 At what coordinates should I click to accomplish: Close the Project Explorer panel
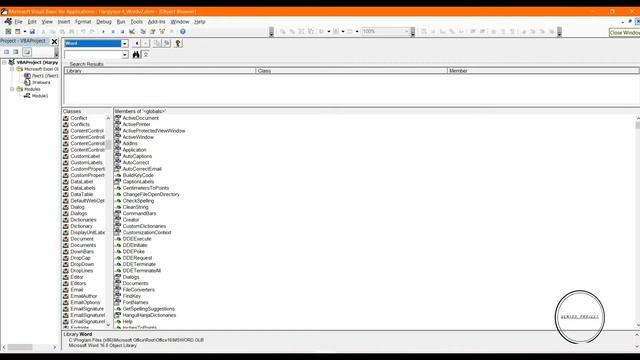pos(54,41)
